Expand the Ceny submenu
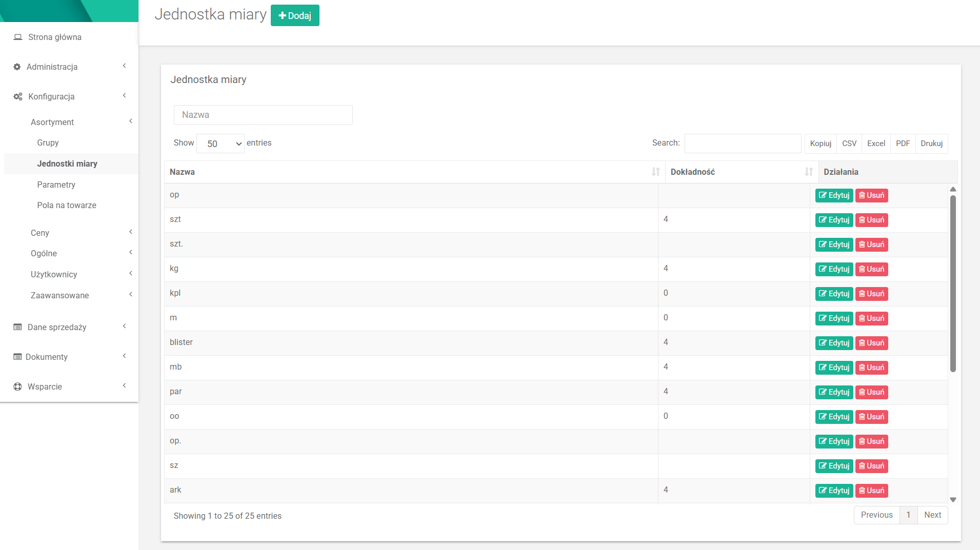This screenshot has width=980, height=550. coord(40,233)
